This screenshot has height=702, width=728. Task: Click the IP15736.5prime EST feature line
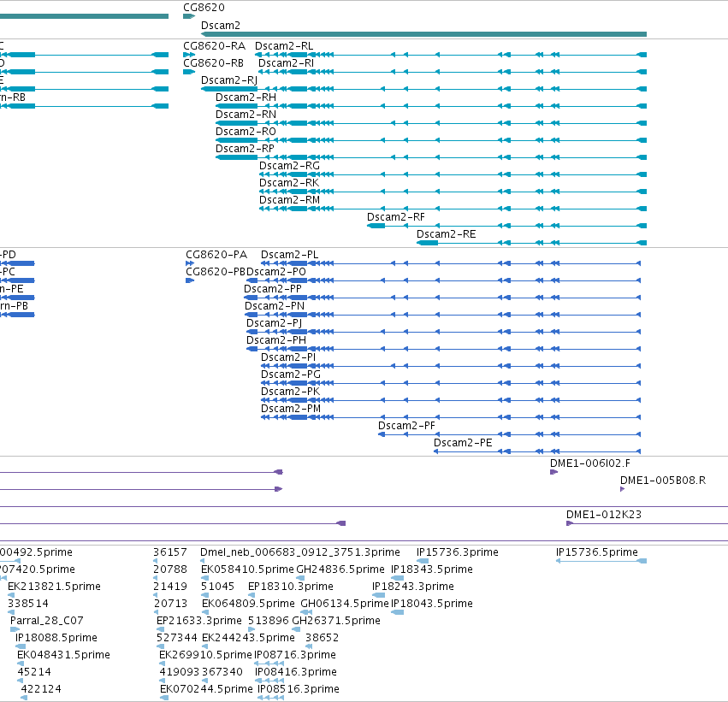tap(601, 562)
